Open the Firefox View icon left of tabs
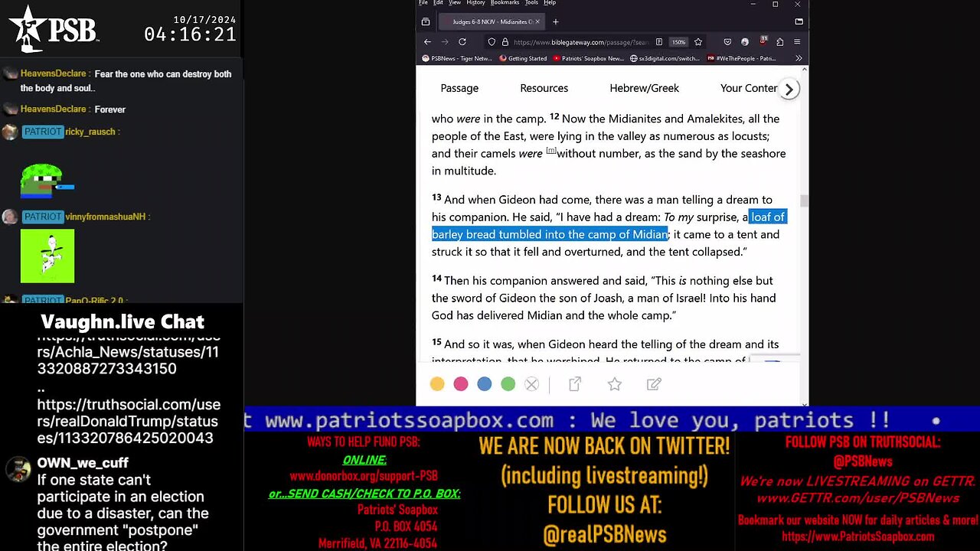The image size is (980, 551). point(425,22)
